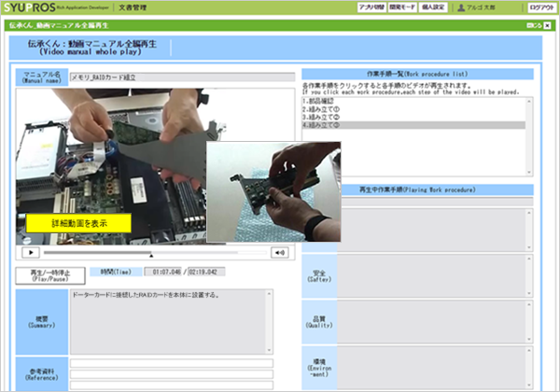Click inside the Safety text area
This screenshot has height=392, width=560.
[x=431, y=276]
